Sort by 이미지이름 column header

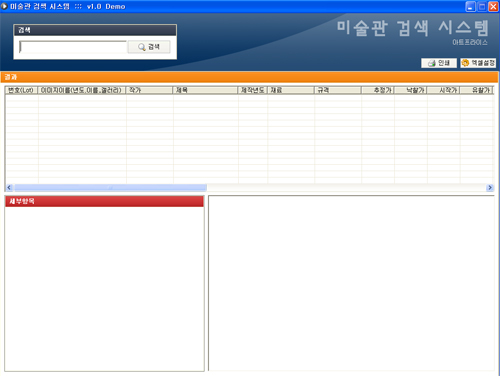coord(82,90)
